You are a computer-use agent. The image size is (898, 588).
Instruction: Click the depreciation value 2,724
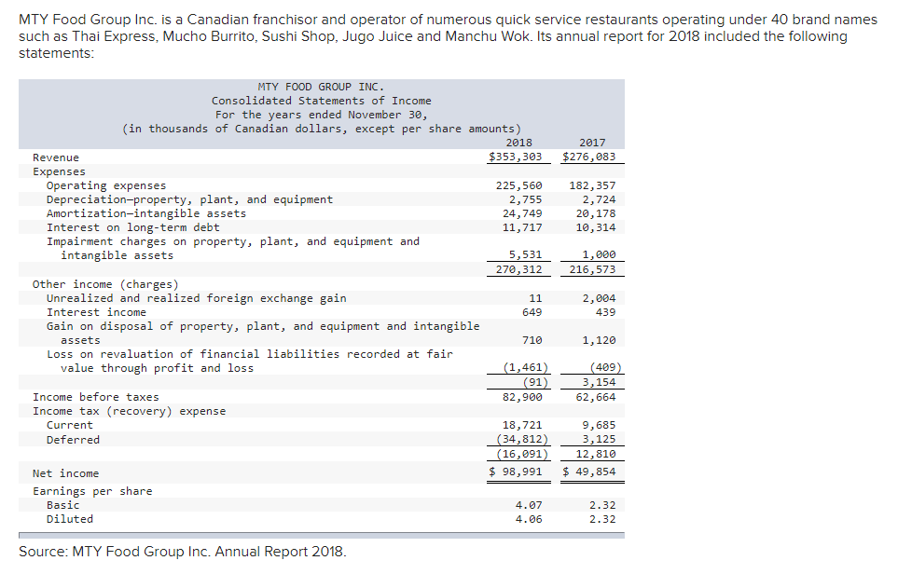tap(599, 199)
